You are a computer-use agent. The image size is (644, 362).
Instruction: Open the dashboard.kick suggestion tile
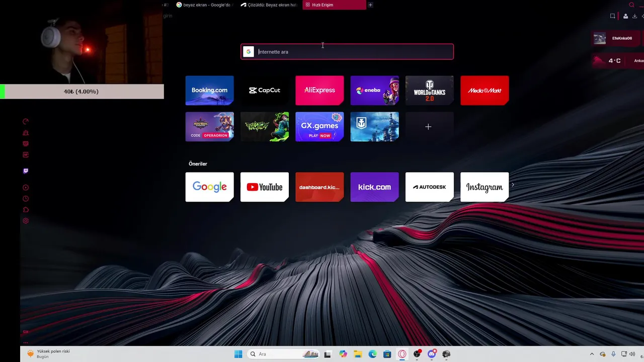[x=319, y=187]
